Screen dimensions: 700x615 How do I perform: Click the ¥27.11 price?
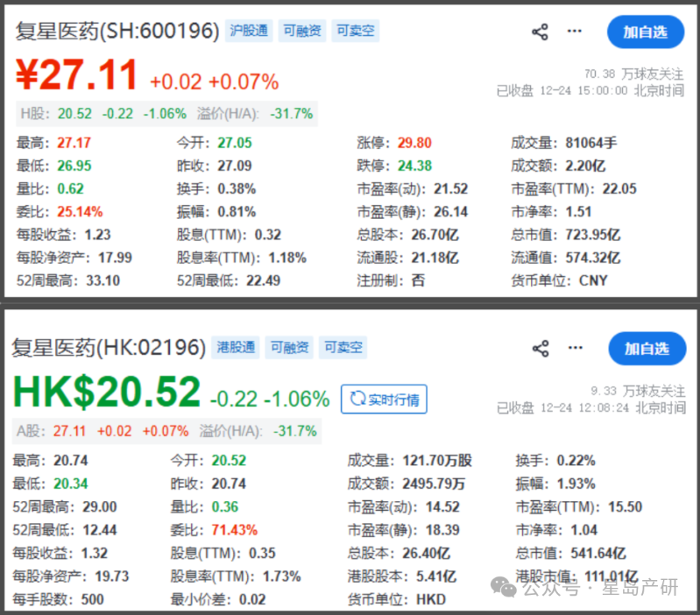pyautogui.click(x=76, y=75)
